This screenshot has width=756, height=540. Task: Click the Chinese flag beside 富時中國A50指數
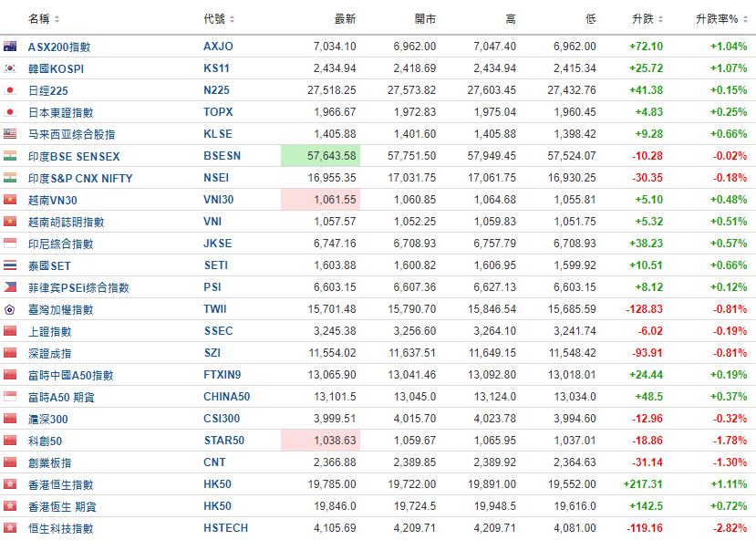click(x=10, y=375)
